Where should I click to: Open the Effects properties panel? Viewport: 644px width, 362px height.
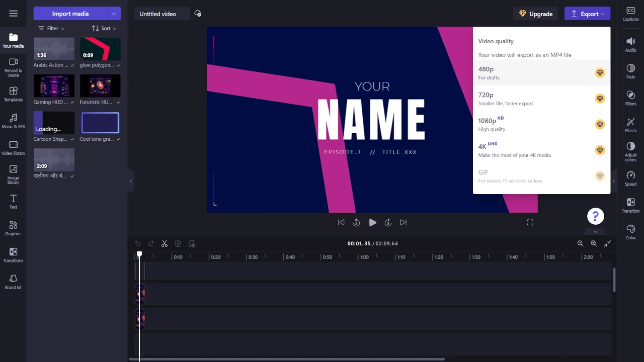[630, 125]
